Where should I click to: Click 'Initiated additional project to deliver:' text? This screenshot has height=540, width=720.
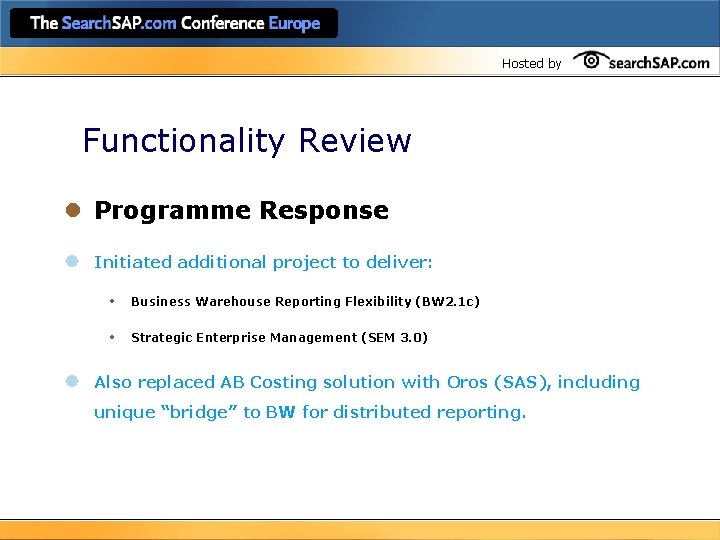click(x=263, y=262)
